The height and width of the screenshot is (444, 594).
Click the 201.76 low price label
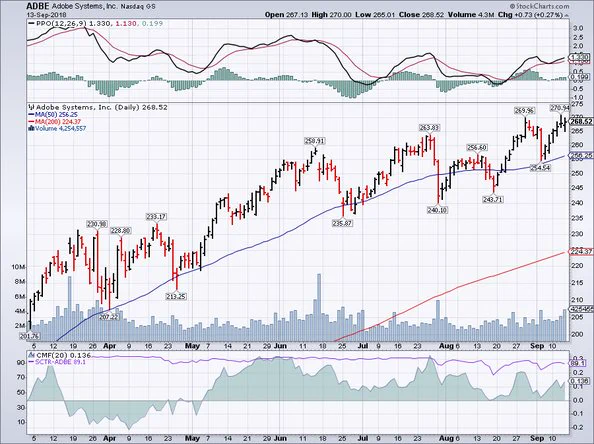pyautogui.click(x=30, y=336)
